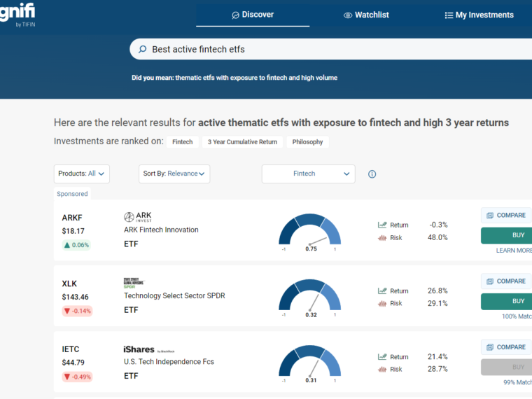Click the info icon beside Fintech dropdown
Viewport: 532px width, 399px height.
(372, 174)
